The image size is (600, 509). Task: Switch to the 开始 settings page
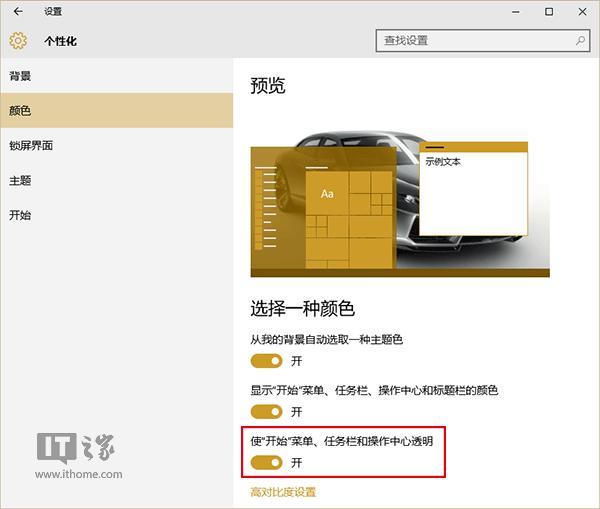click(x=20, y=215)
